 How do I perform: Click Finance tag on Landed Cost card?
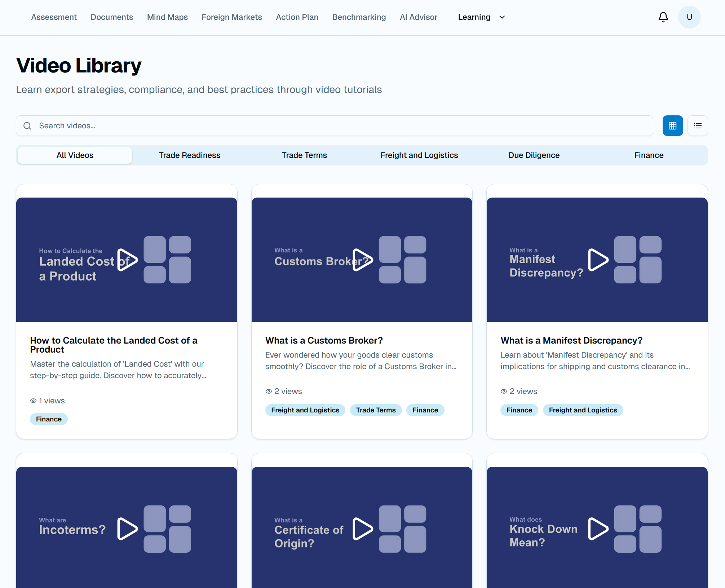coord(49,419)
